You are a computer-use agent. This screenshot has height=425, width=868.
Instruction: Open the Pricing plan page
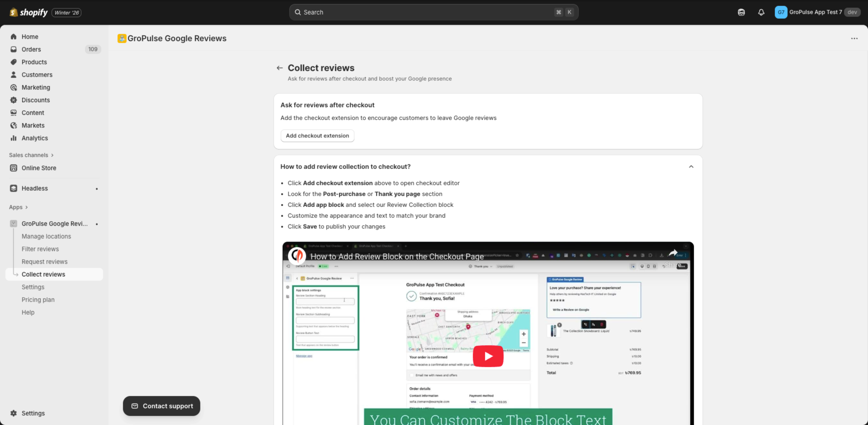[x=38, y=299]
